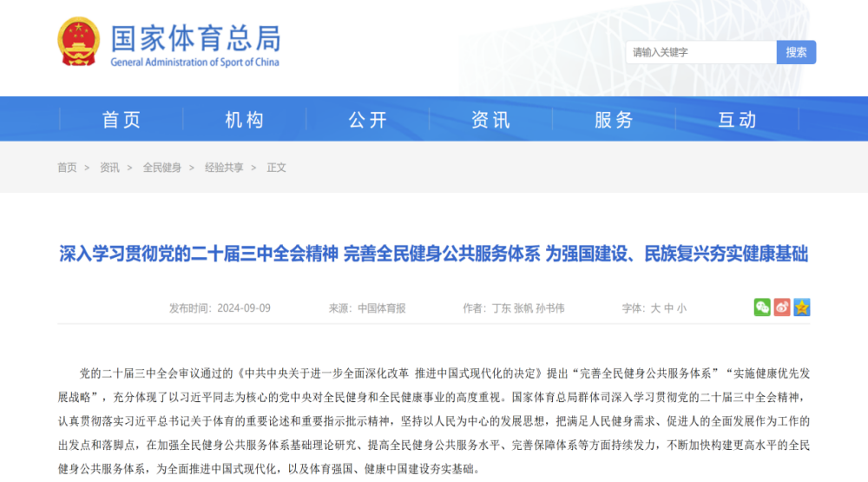This screenshot has width=868, height=482.
Task: Click the author names 丁东 张帆 孙书伟
Action: point(528,308)
